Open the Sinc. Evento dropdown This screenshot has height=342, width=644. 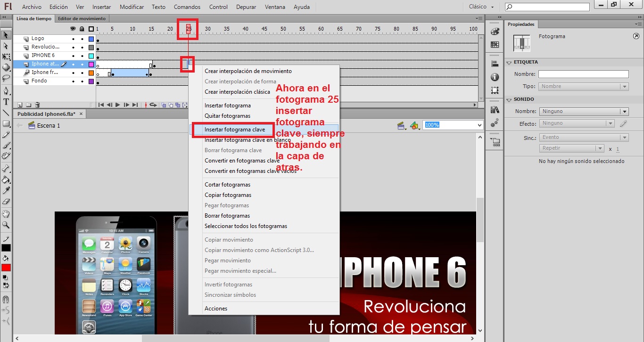pyautogui.click(x=584, y=138)
